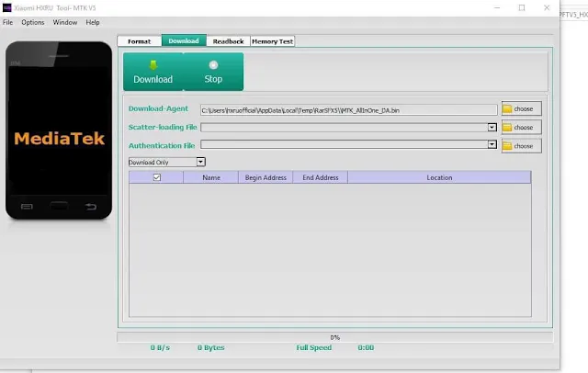Expand the Authentication File dropdown arrow
588x373 pixels.
point(492,144)
